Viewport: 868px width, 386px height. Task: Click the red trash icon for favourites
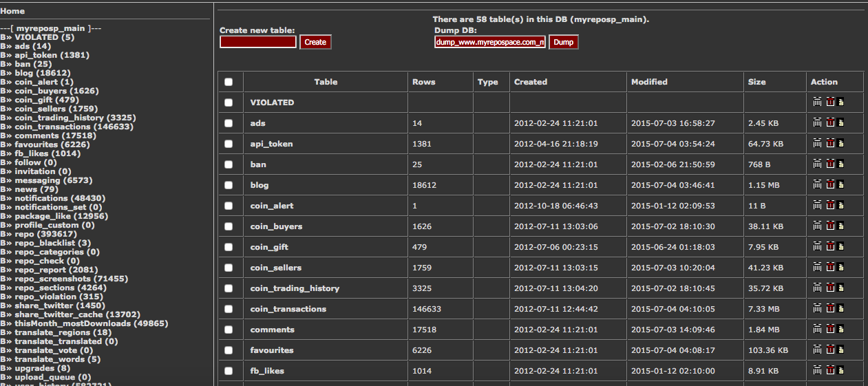click(830, 350)
